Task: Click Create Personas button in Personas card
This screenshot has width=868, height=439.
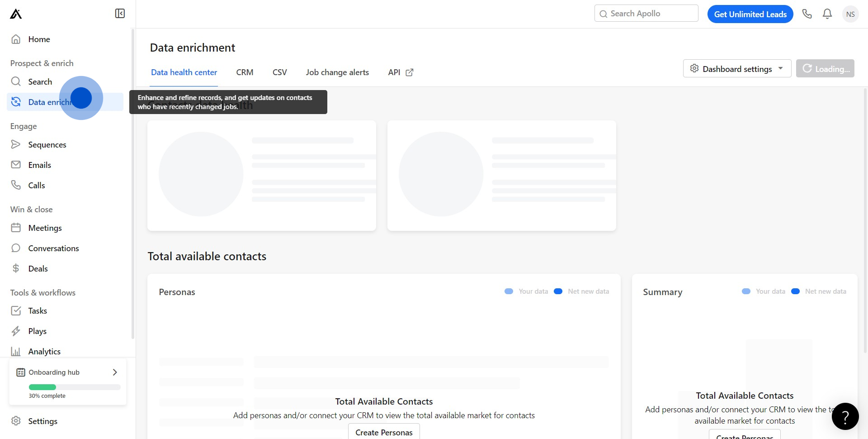Action: [384, 432]
